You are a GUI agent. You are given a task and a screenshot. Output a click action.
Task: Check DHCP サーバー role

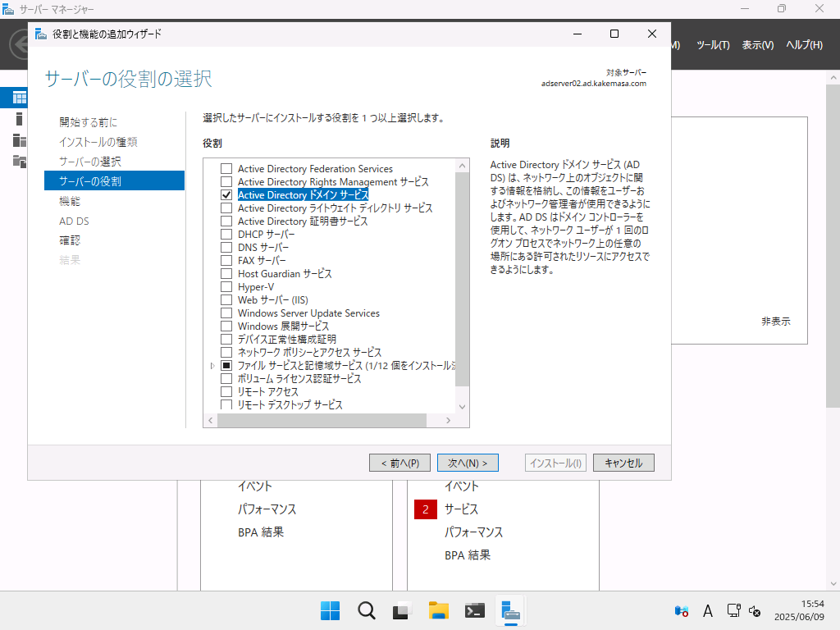226,234
